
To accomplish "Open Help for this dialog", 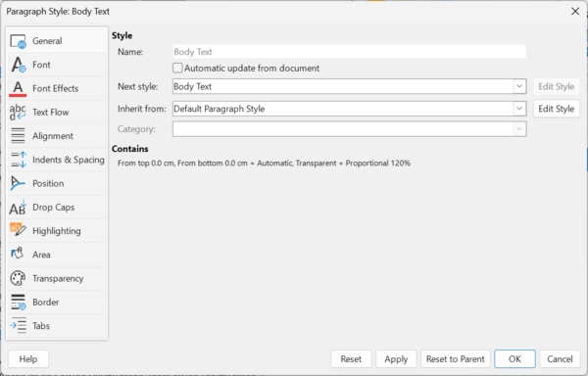I will (28, 359).
